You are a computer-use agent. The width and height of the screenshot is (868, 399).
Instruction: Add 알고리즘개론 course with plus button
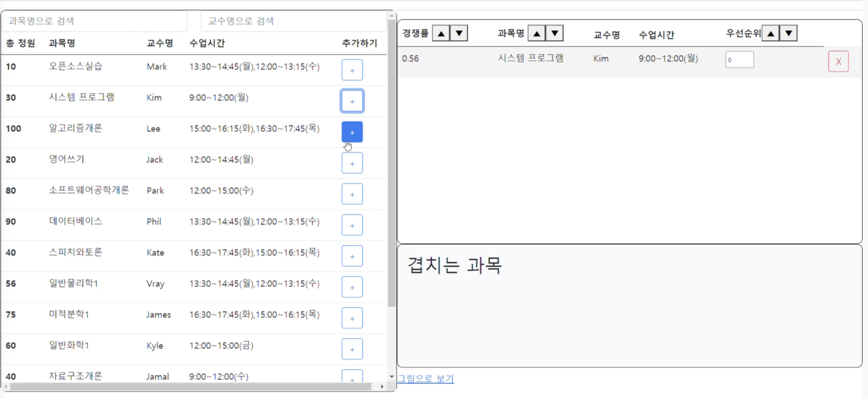tap(352, 132)
